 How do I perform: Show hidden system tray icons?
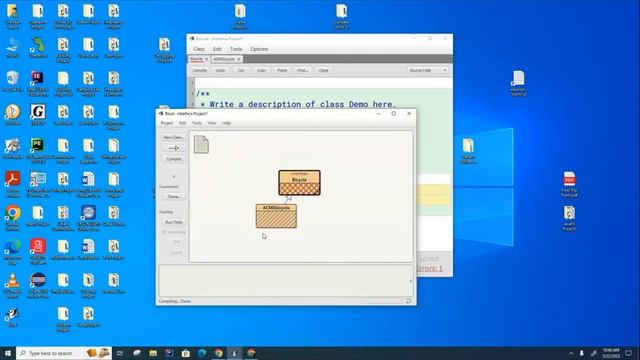tap(571, 353)
